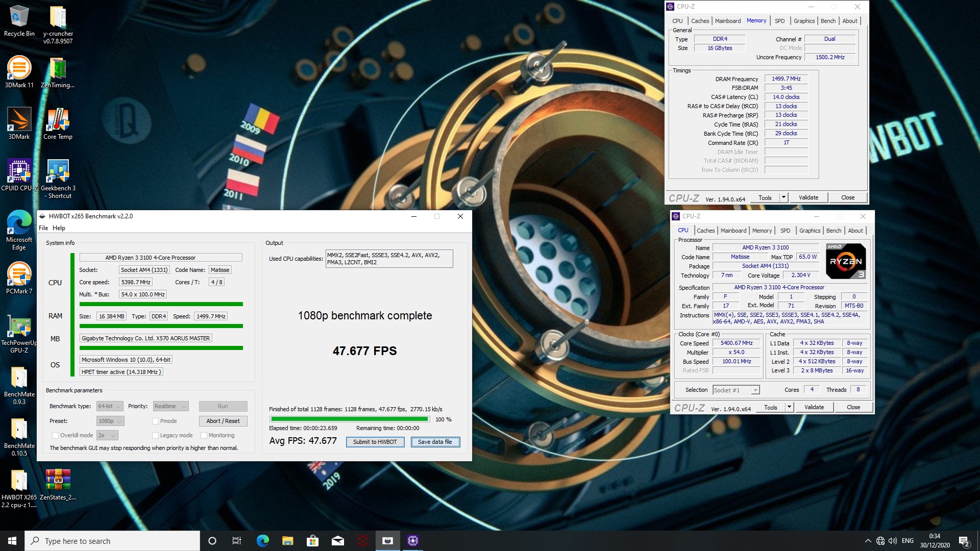Viewport: 980px width, 551px height.
Task: Open the Help menu in HWBOT x265
Action: click(59, 228)
